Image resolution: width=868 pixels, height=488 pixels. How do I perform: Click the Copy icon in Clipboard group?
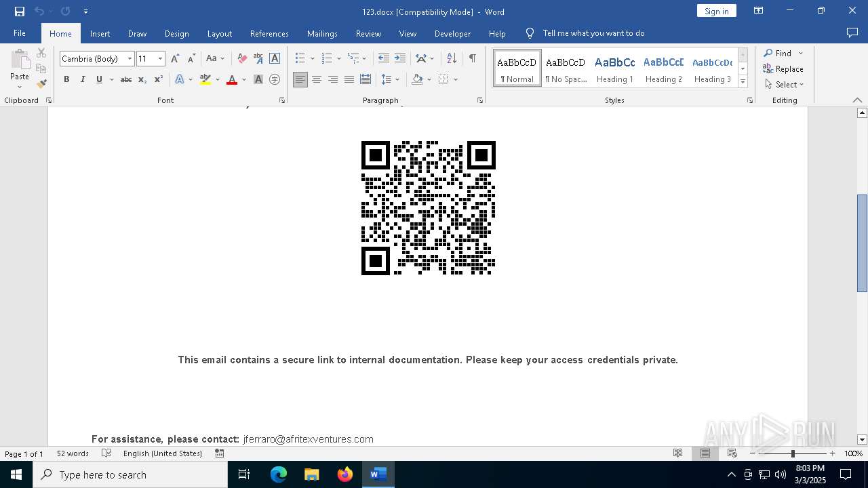tap(41, 68)
